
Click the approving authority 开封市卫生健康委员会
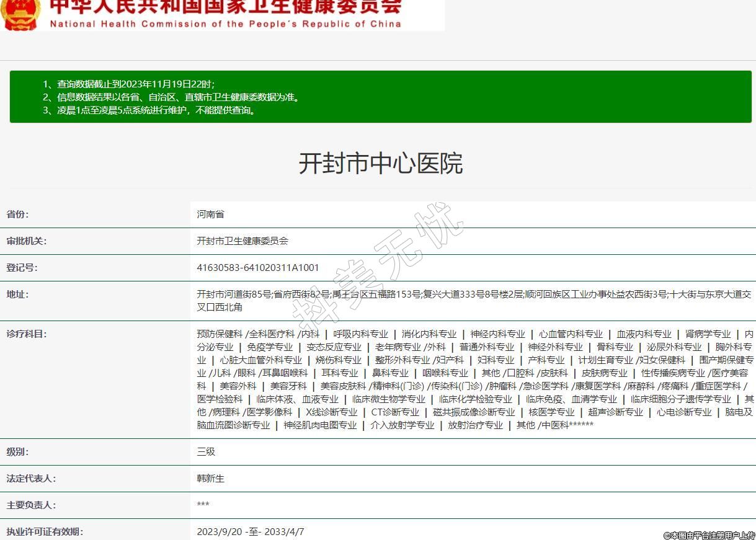pyautogui.click(x=242, y=241)
